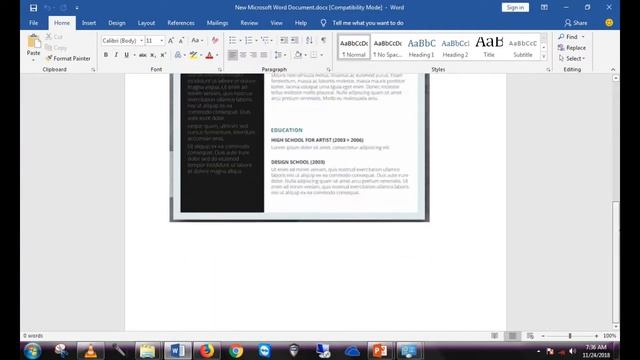640x360 pixels.
Task: Launch Chrome from the taskbar
Action: [x=236, y=351]
